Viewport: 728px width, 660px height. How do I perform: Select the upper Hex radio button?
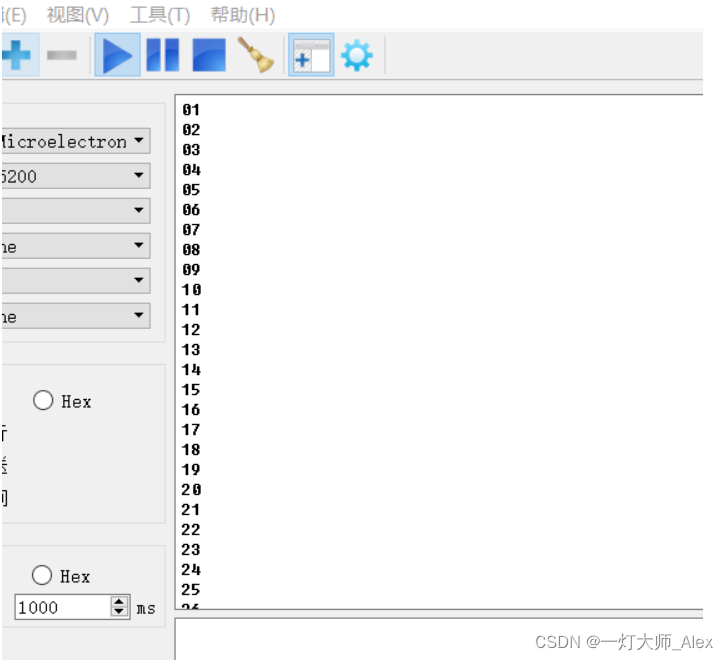click(x=43, y=400)
